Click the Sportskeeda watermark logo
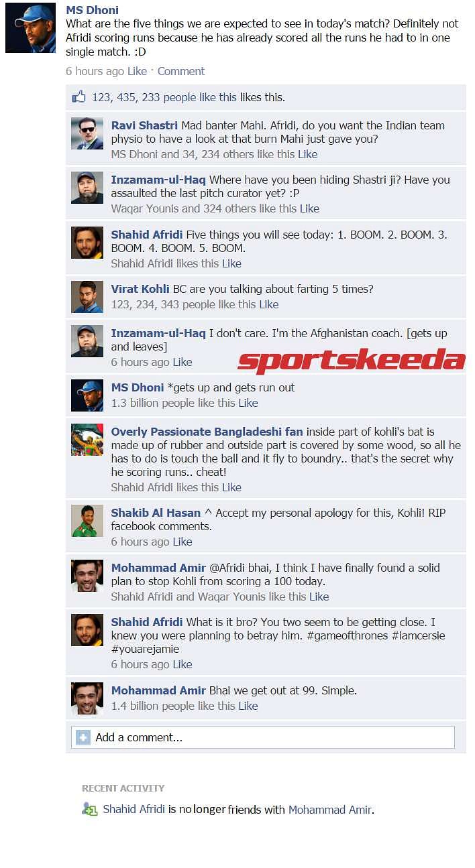Viewport: 475px width, 868px height. 351,361
